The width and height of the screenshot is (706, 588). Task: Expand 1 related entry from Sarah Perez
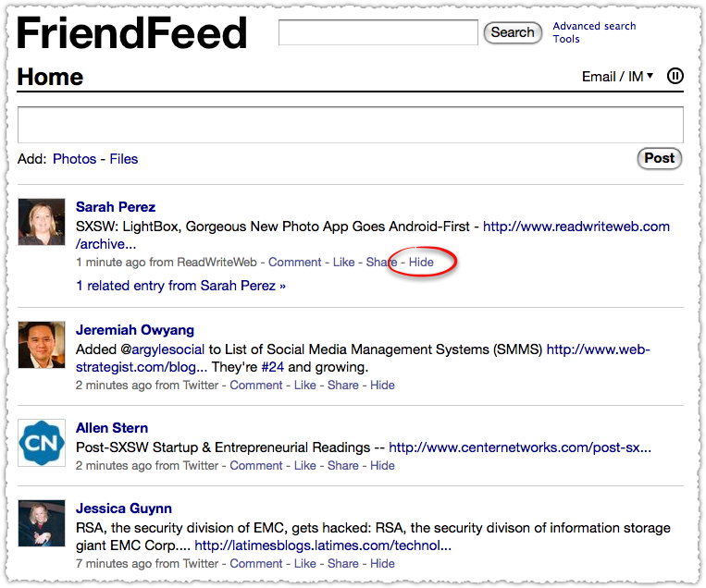coord(181,286)
